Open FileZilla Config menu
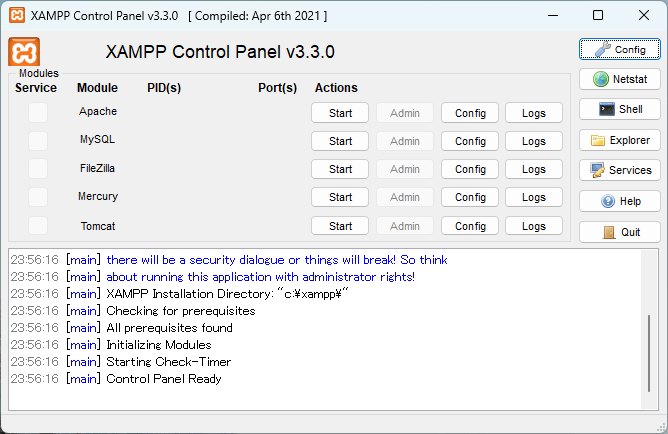The width and height of the screenshot is (668, 434). click(470, 169)
